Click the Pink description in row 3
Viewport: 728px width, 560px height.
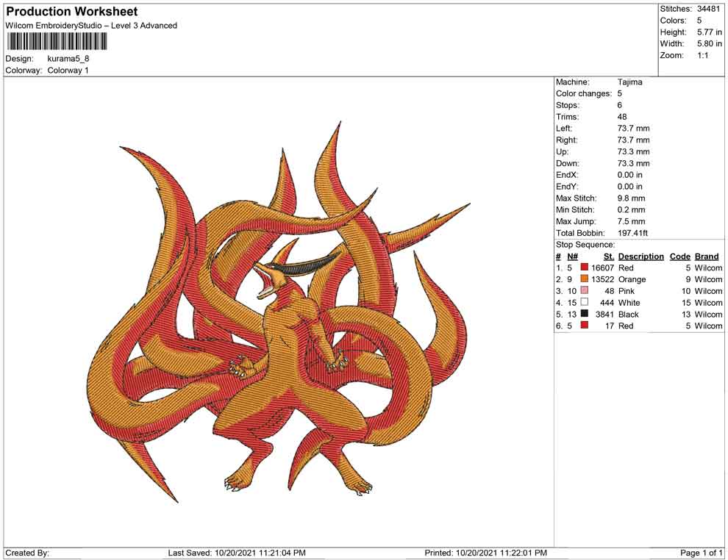[x=627, y=291]
